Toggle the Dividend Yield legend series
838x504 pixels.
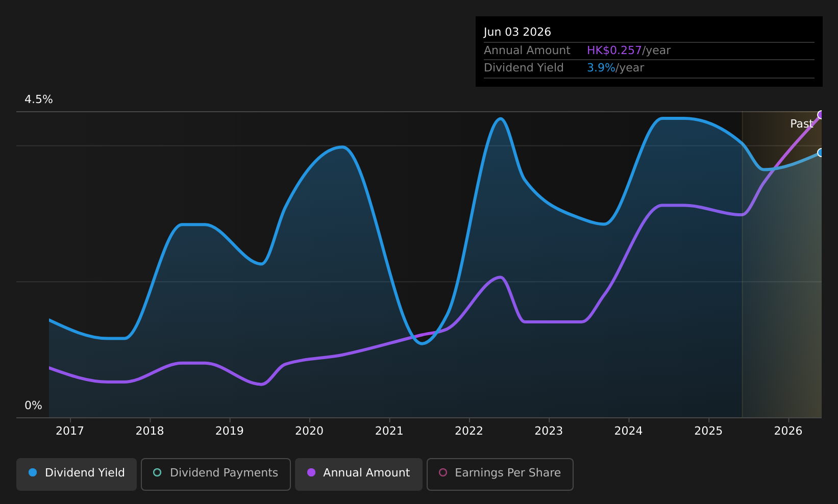[77, 474]
